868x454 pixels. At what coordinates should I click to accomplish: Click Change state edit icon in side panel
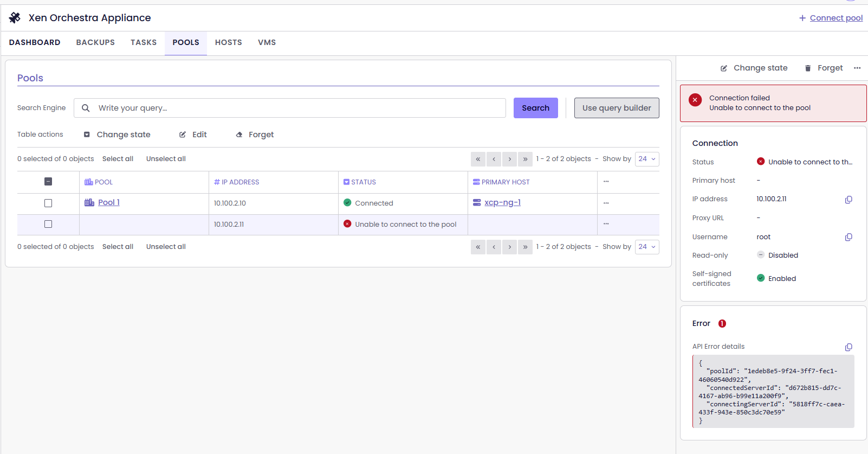724,68
